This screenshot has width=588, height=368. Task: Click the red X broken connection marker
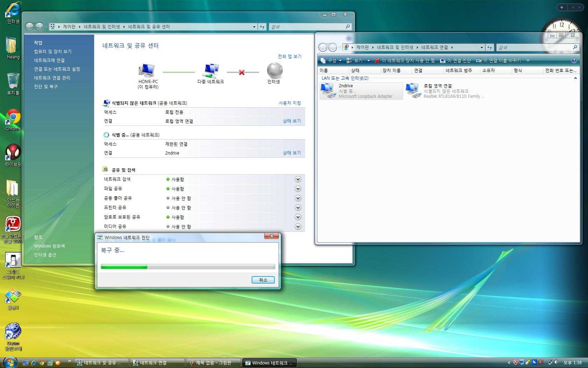tap(241, 72)
